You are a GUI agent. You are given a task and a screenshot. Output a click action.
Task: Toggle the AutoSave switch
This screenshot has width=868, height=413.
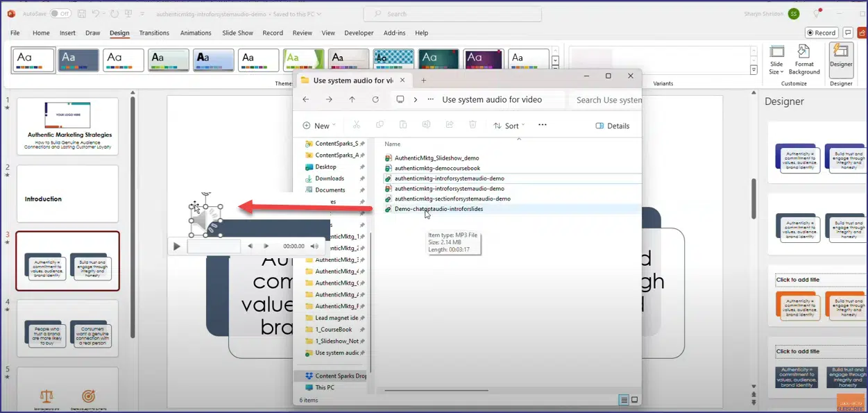60,13
